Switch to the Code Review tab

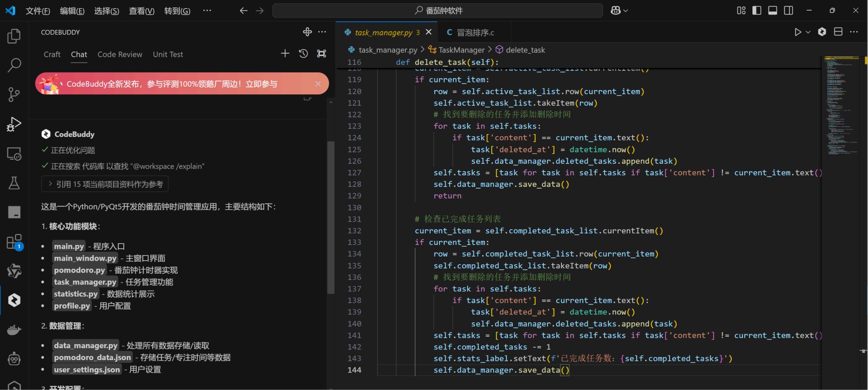click(x=119, y=54)
